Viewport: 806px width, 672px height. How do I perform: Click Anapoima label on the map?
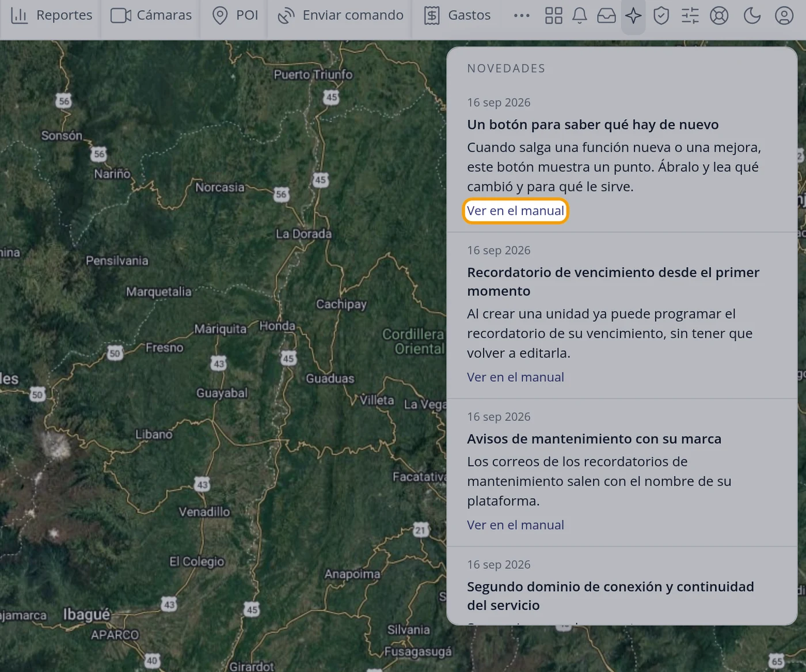tap(352, 574)
